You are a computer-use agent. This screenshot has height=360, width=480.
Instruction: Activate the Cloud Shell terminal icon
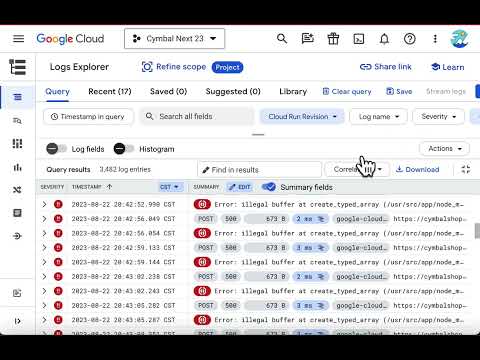(x=359, y=39)
